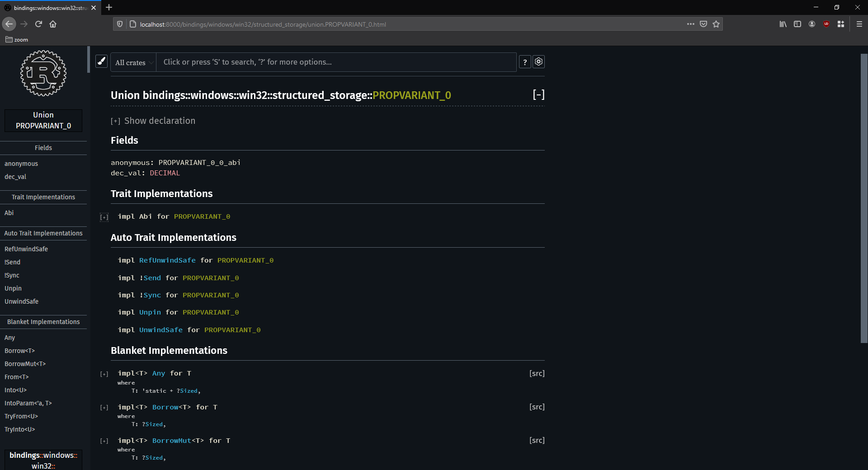Bookmark this page with star icon
Screen dimensions: 868x470
(716, 24)
